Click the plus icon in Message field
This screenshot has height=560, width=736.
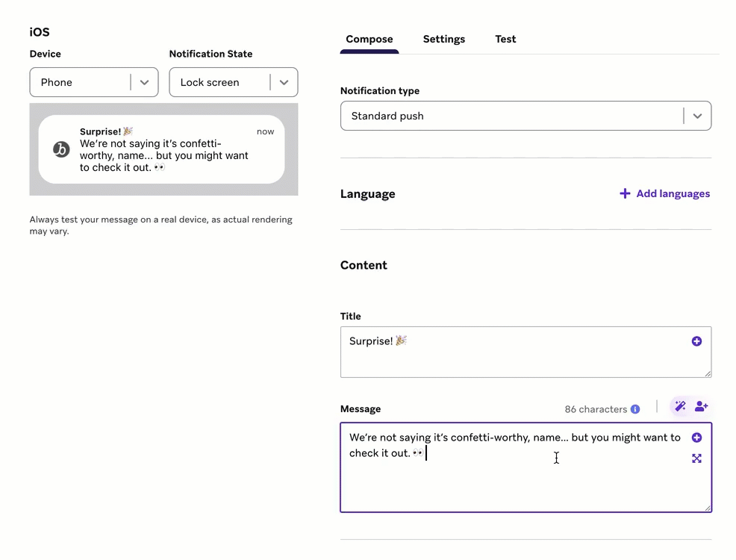(696, 438)
